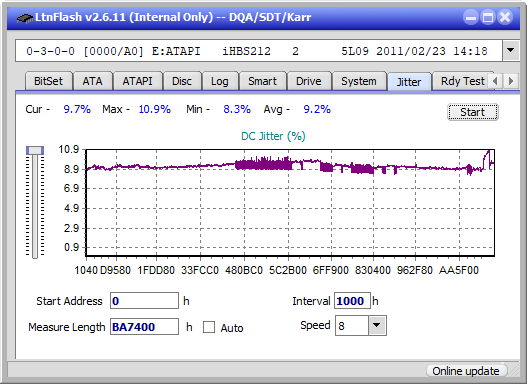Open the drive selection dropdown arrow
527x384 pixels.
[511, 51]
